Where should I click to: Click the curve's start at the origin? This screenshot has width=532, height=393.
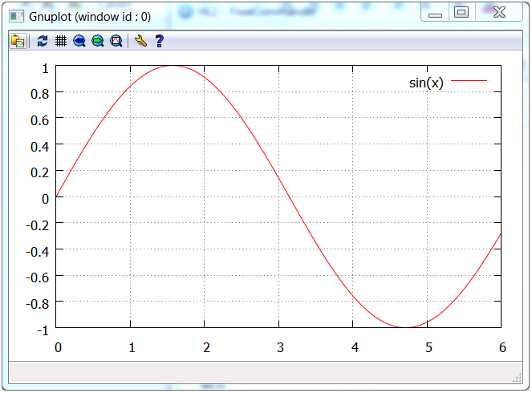[57, 196]
